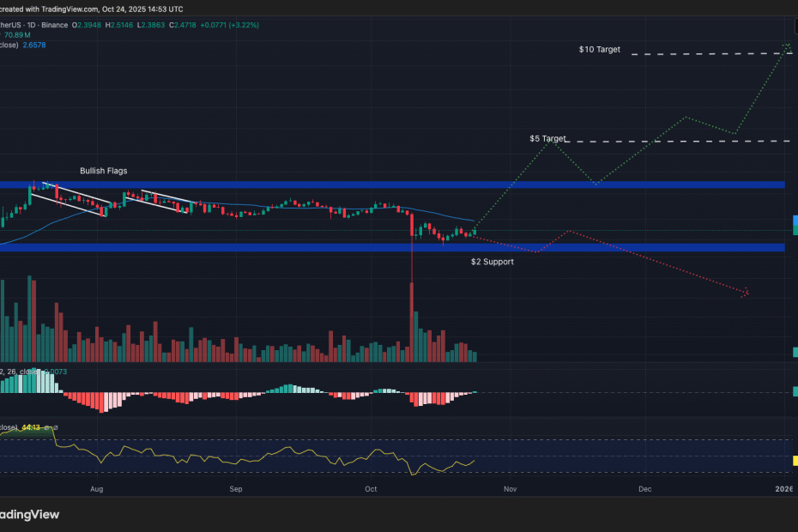The height and width of the screenshot is (532, 798).
Task: Click the 'Bullish Flags' chart annotation
Action: point(103,171)
